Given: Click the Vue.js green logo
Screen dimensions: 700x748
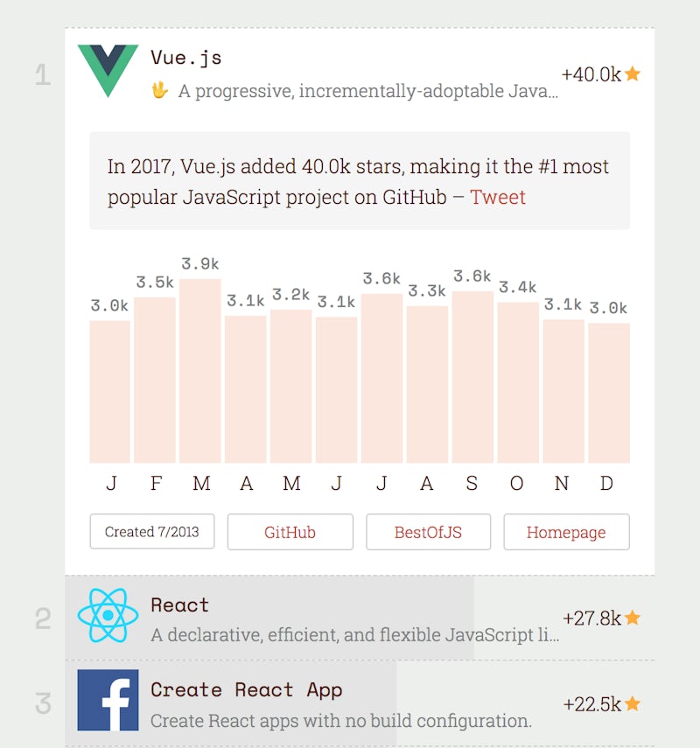Looking at the screenshot, I should point(108,70).
